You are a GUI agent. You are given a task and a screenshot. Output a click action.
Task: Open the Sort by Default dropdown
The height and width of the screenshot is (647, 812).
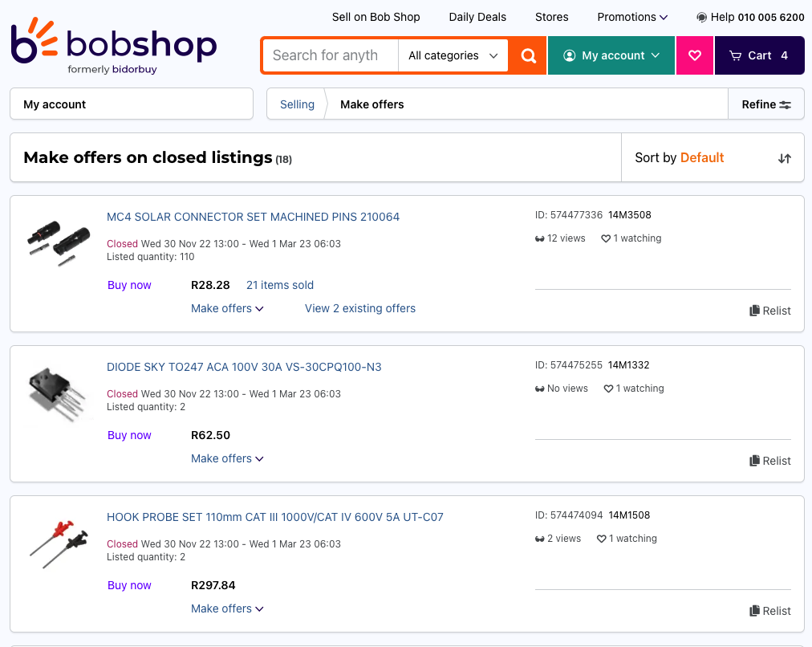point(713,157)
